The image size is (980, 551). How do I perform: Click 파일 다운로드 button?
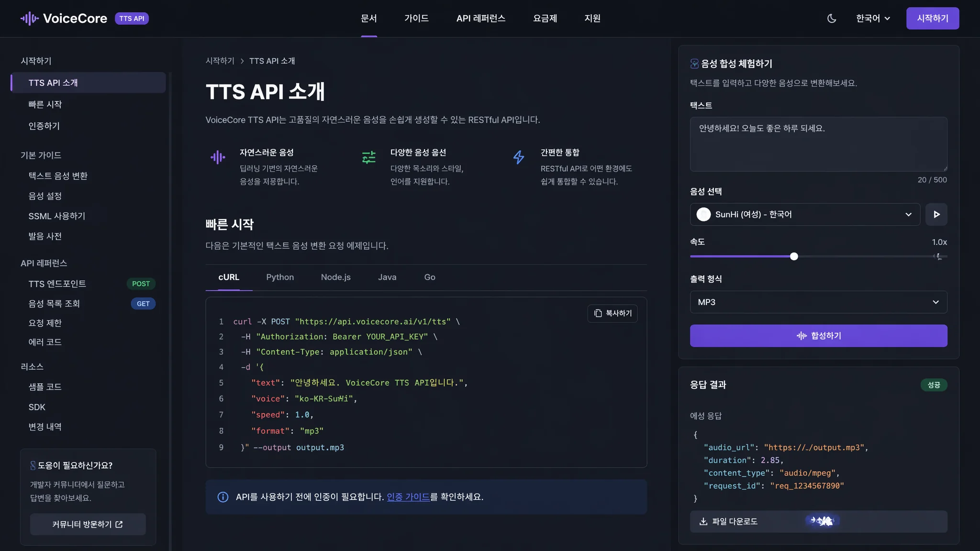click(818, 521)
